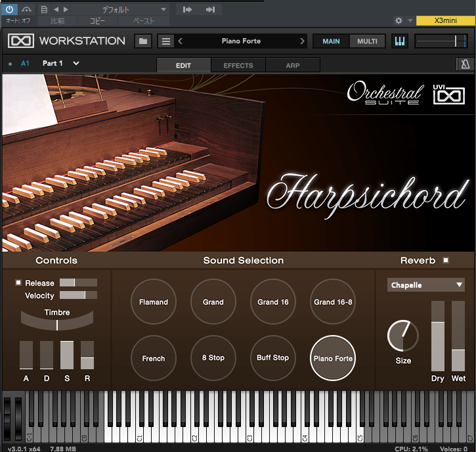Viewport: 476px width, 452px height.
Task: Click the UVI logo in the banner
Action: pyautogui.click(x=448, y=94)
